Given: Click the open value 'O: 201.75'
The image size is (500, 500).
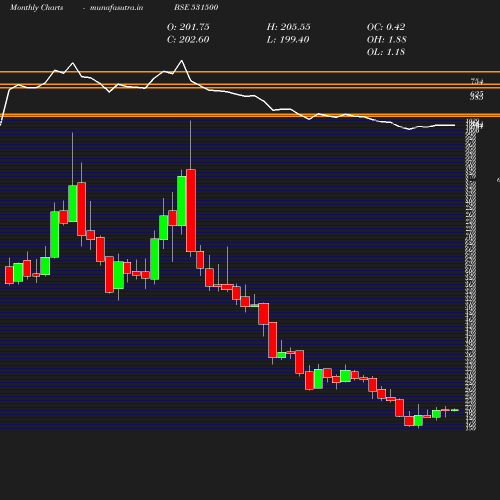Looking at the screenshot, I should [x=188, y=27].
